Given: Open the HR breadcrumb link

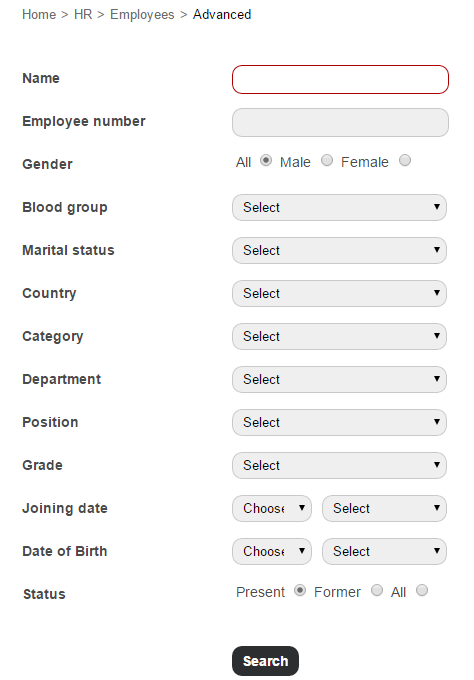Looking at the screenshot, I should 83,14.
